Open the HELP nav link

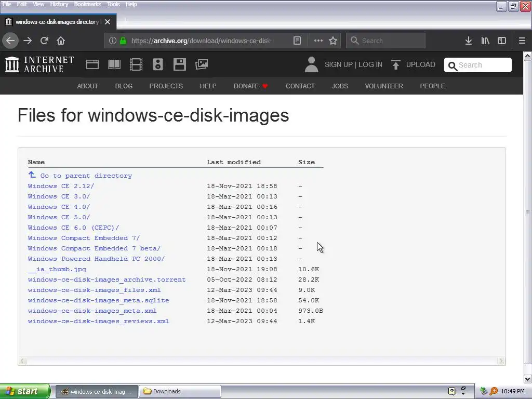tap(208, 86)
